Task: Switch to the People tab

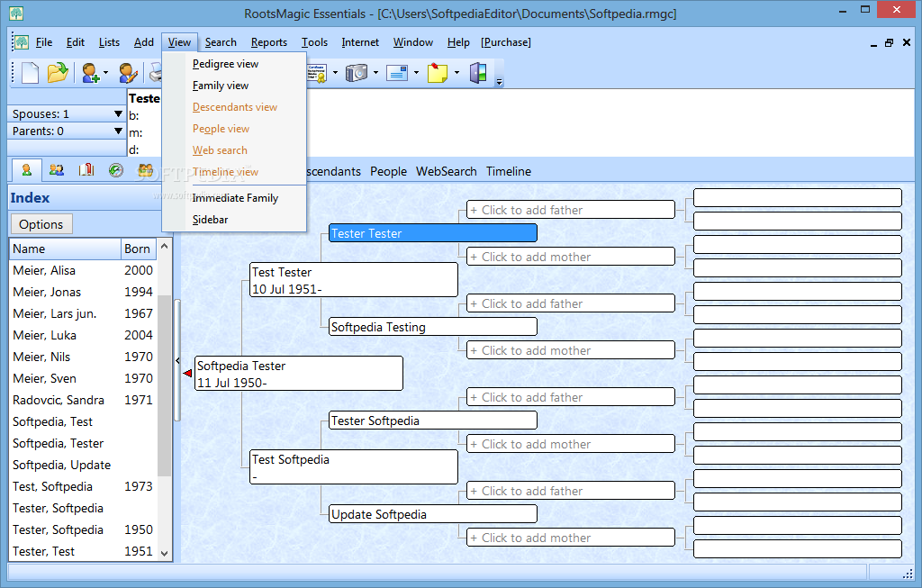Action: pos(388,171)
